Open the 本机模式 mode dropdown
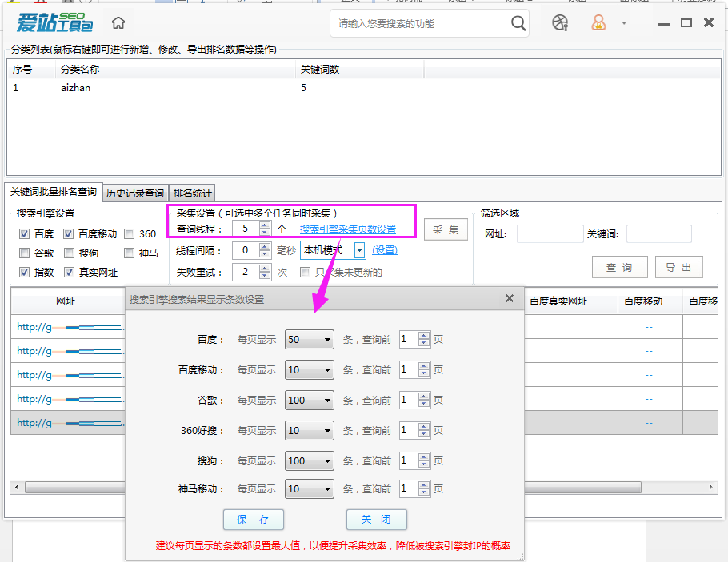Screen dimensions: 728x562 358,250
